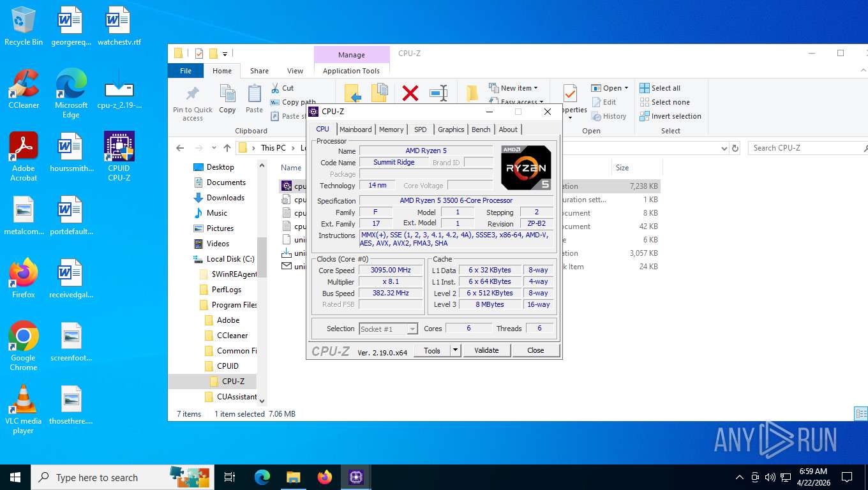
Task: Expand Quick Access Toolbar customize arrow
Action: (x=225, y=54)
